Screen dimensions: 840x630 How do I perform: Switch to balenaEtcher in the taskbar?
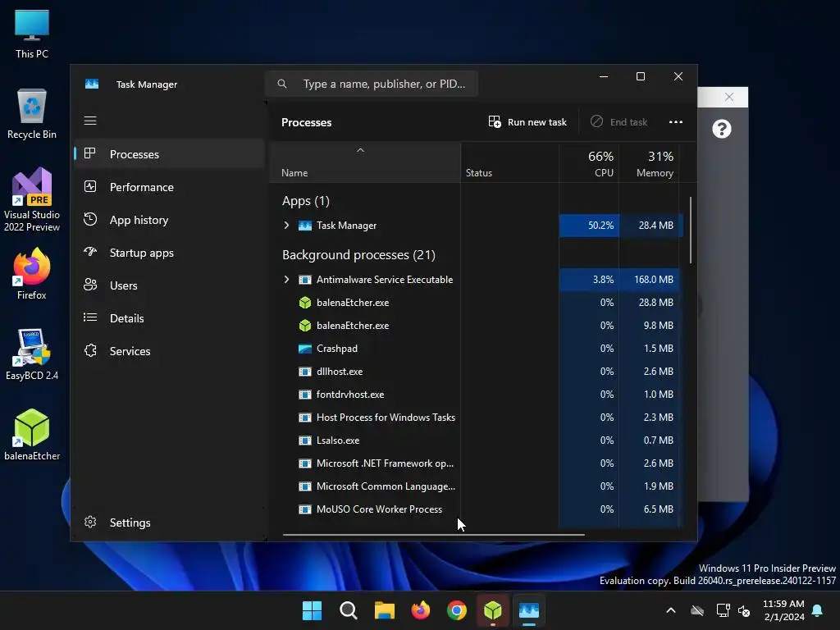492,610
